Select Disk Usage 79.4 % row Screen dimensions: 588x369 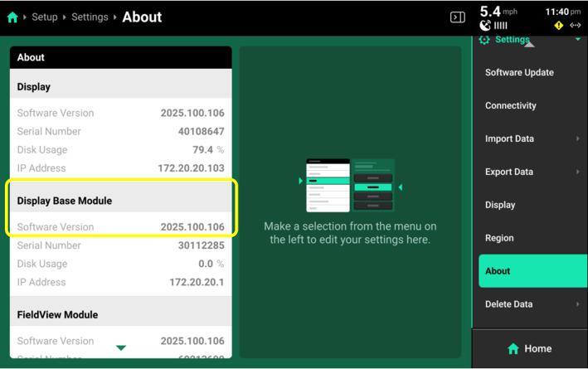[x=121, y=149]
